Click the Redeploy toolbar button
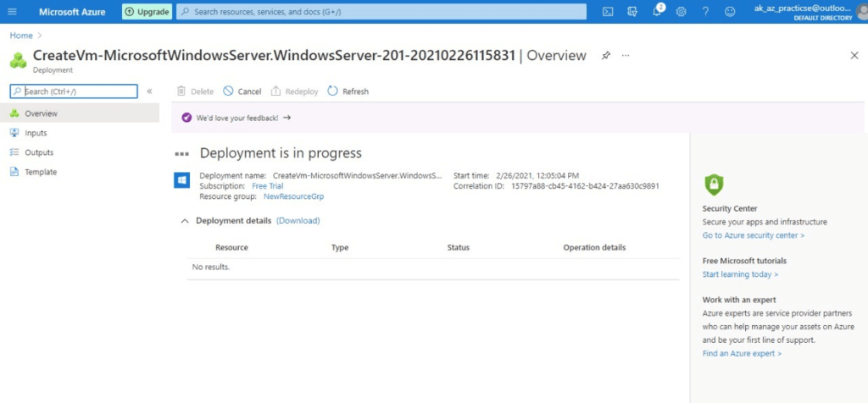 click(x=294, y=91)
